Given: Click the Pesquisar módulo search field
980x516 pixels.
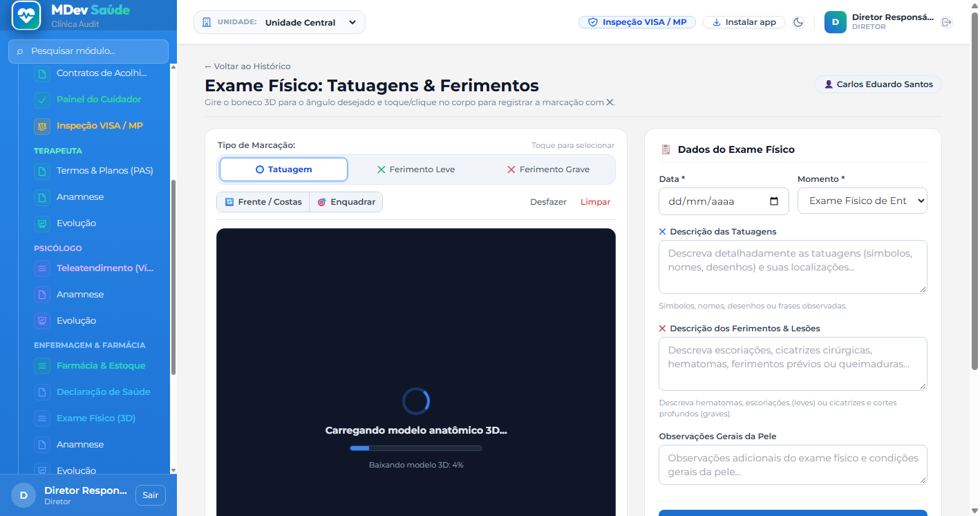Looking at the screenshot, I should point(88,51).
